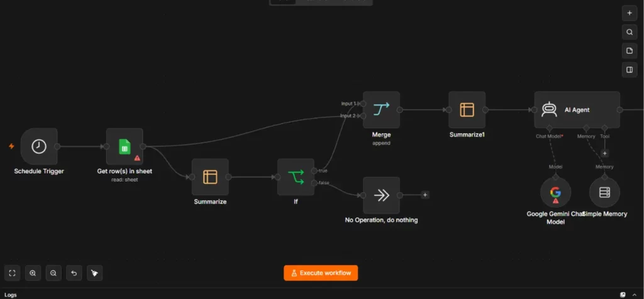644x299 pixels.
Task: Select the Schedule Trigger clock node
Action: pyautogui.click(x=39, y=146)
